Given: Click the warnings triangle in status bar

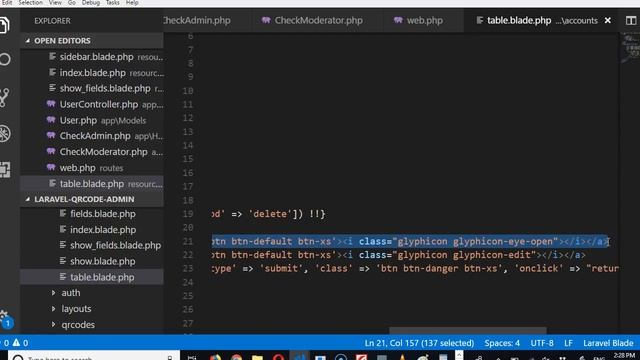Looking at the screenshot, I should point(16,343).
